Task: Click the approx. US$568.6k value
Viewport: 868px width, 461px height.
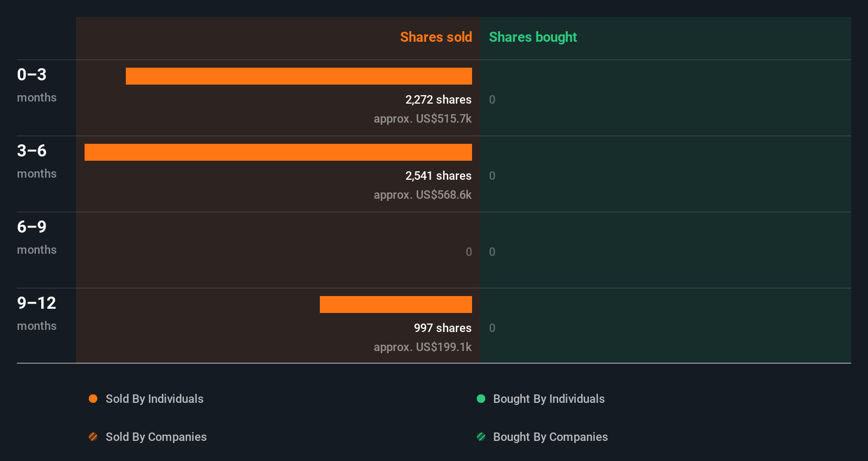Action: [422, 195]
